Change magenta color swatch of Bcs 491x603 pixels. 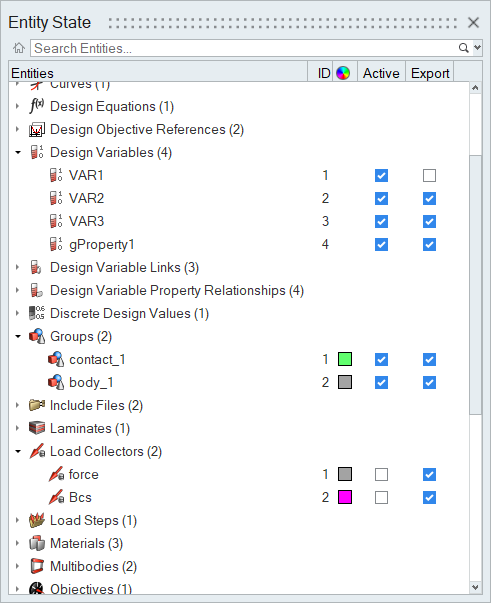tap(345, 497)
